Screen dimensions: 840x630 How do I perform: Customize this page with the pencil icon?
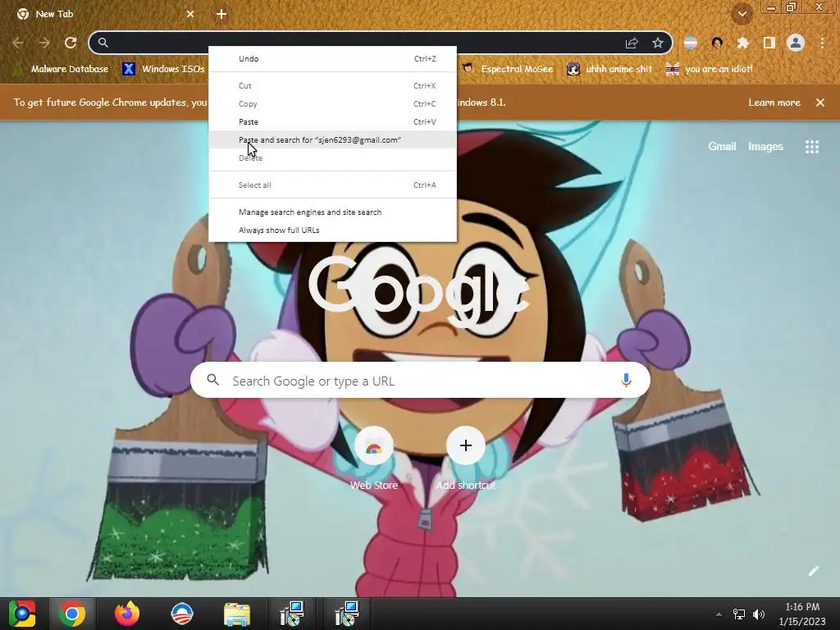click(813, 571)
